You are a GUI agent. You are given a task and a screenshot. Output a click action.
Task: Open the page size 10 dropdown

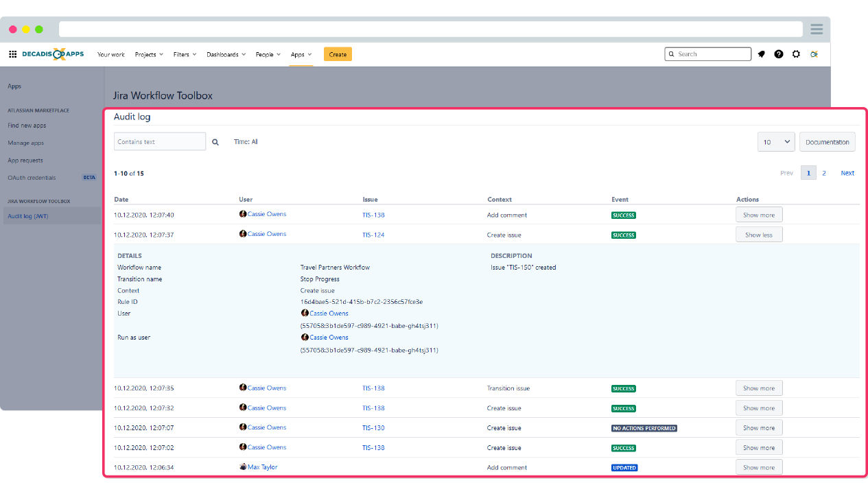776,142
